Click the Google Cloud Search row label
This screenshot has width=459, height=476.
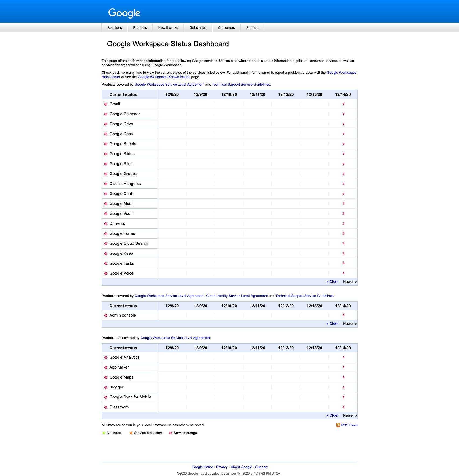129,243
